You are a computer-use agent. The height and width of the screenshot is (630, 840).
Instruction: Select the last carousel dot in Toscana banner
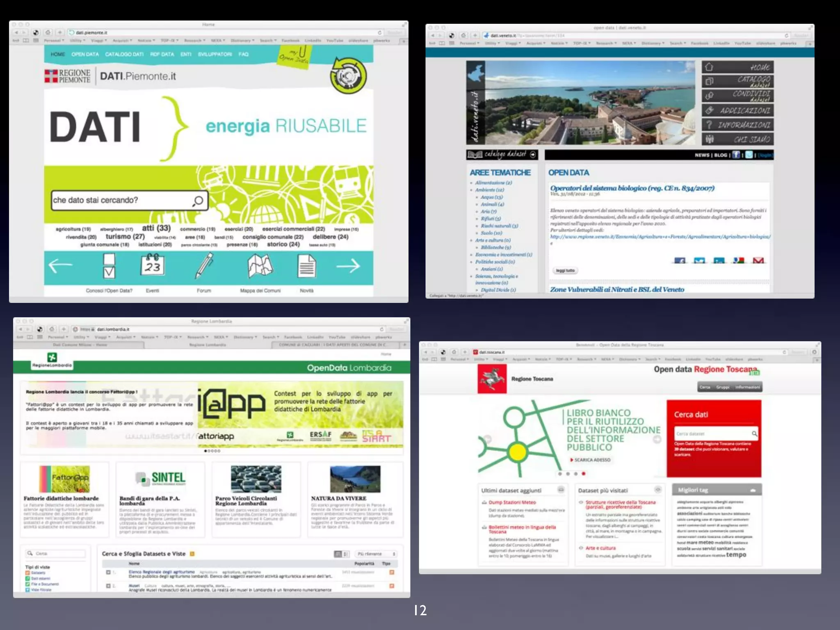[583, 474]
